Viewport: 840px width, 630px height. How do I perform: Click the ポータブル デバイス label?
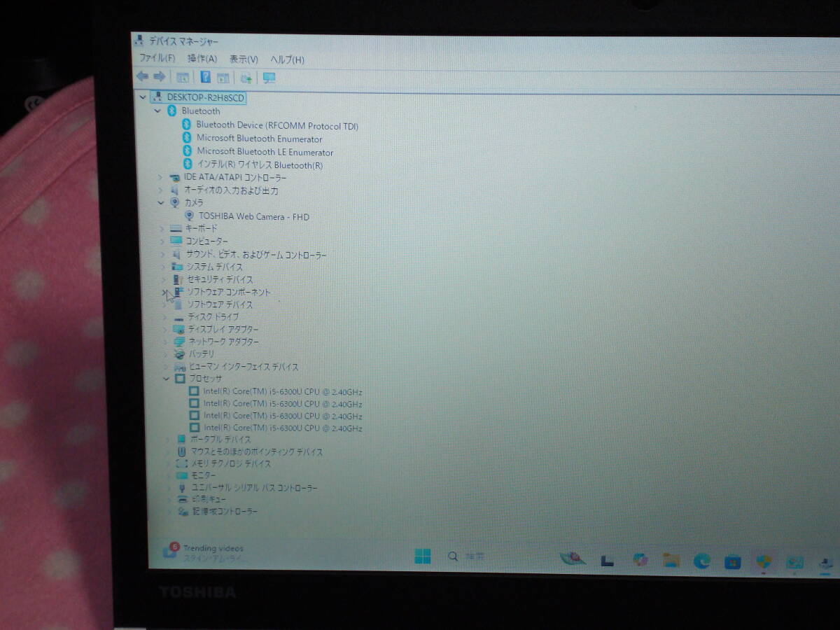(x=220, y=439)
